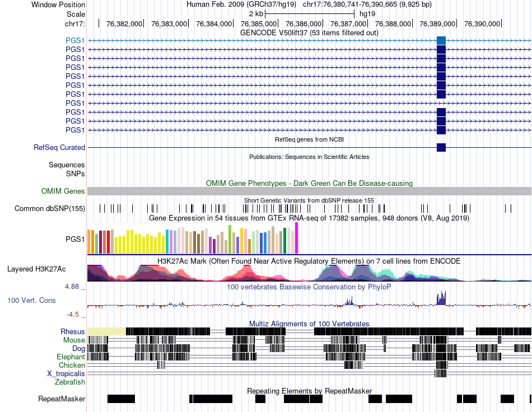Click the RefSeq Curated exon block

click(441, 148)
